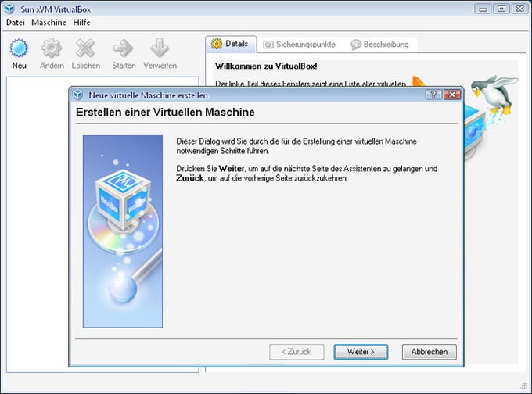532x394 pixels.
Task: Click the disabled Zurück button
Action: [x=297, y=352]
